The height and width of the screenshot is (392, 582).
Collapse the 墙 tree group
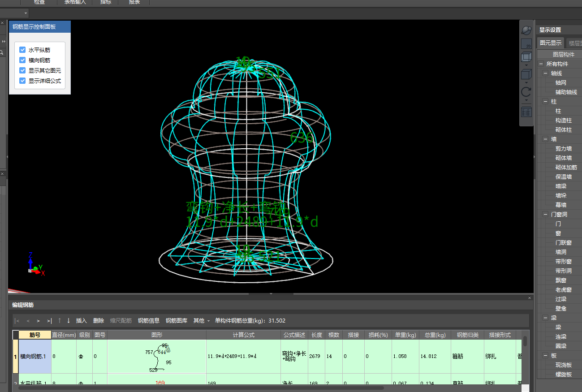click(546, 139)
